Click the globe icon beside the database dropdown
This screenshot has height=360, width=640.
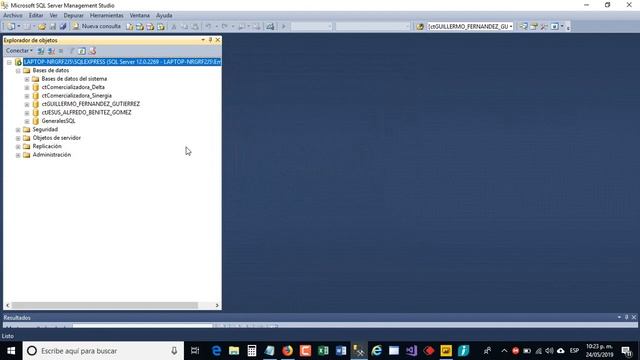(x=420, y=27)
